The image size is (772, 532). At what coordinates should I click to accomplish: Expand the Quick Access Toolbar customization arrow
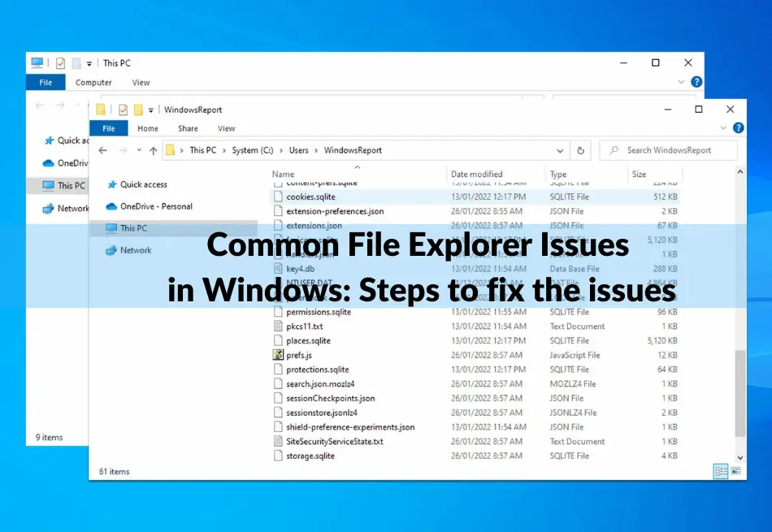151,110
